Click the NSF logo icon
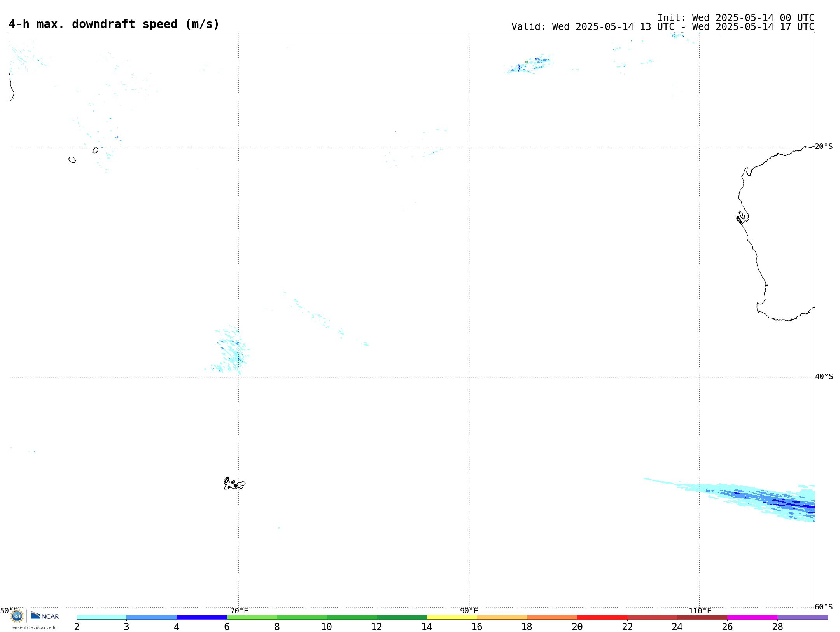Screen dimensions: 840x632 point(17,616)
